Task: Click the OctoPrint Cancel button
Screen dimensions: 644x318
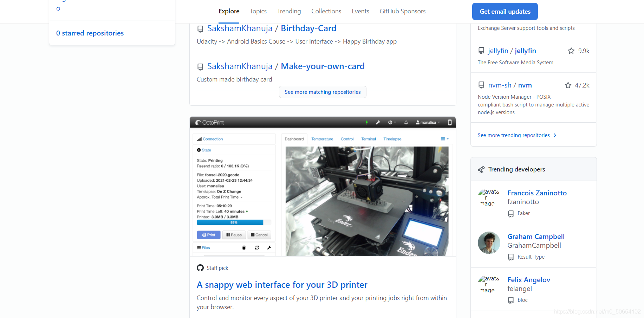Action: 259,235
